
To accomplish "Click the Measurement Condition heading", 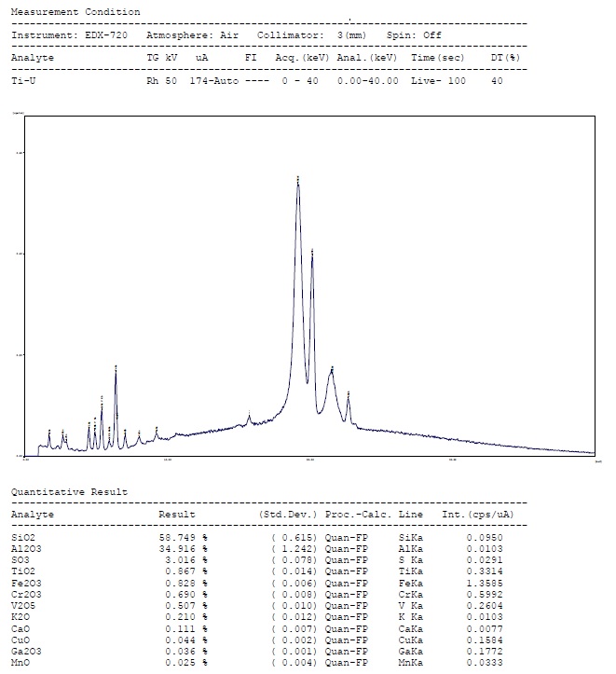I will pos(75,12).
